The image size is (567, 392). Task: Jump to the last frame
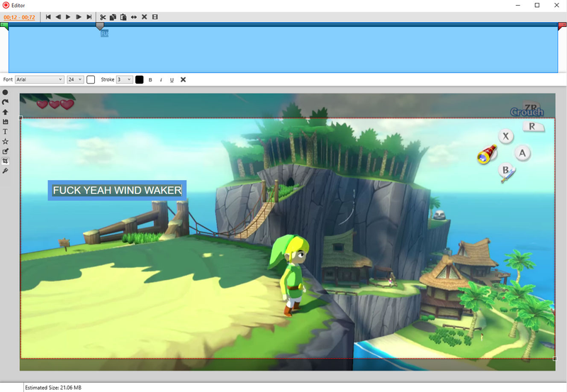pyautogui.click(x=89, y=17)
